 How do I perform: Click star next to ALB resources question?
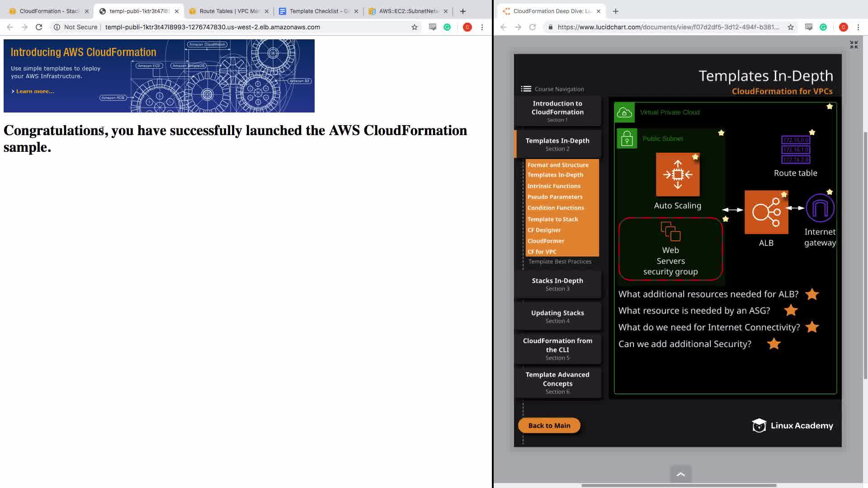point(812,294)
